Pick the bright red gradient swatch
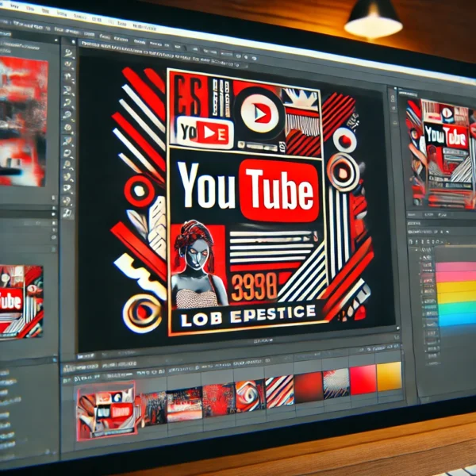The height and width of the screenshot is (476, 476). [x=363, y=380]
